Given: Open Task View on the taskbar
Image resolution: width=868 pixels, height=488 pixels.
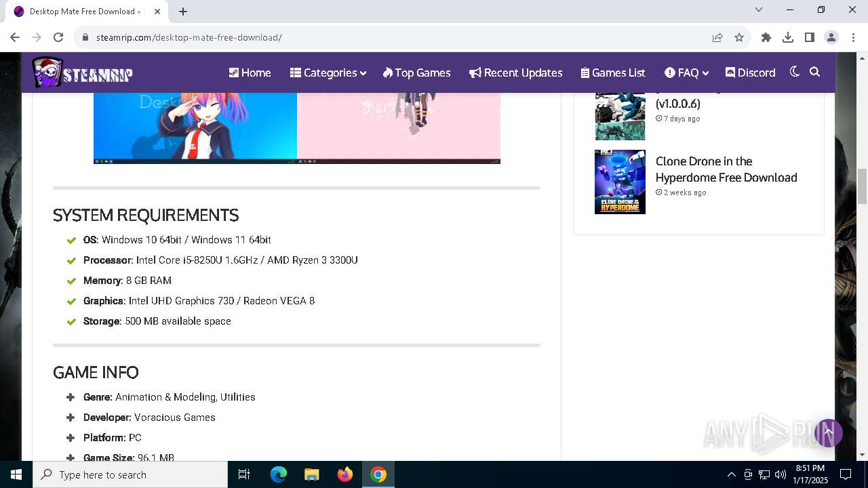Looking at the screenshot, I should [x=244, y=474].
